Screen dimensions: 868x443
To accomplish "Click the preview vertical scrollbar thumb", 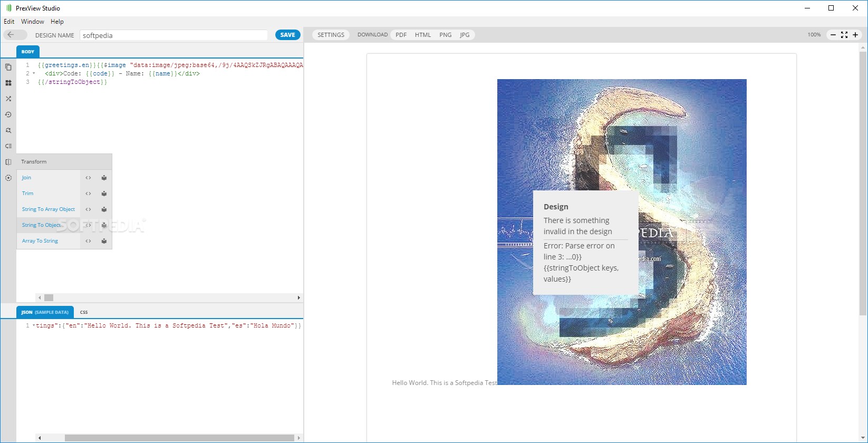I will pos(863,184).
